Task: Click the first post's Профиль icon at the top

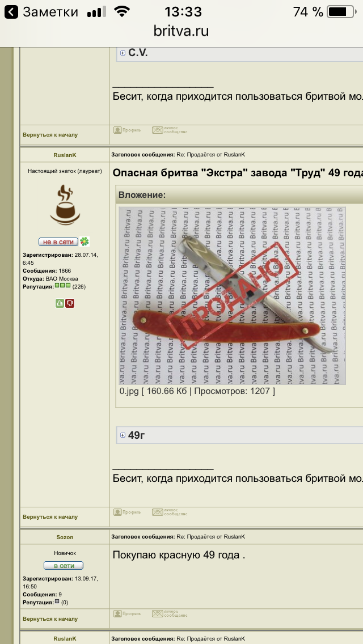Action: (x=127, y=130)
